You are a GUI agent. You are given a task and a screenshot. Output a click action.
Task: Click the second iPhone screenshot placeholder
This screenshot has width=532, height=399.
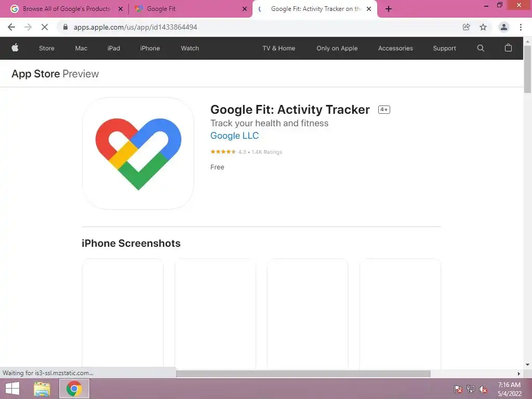point(215,314)
